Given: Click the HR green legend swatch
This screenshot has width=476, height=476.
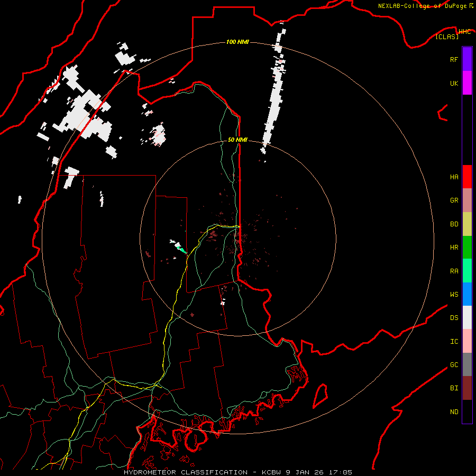Looking at the screenshot, I should [x=467, y=248].
